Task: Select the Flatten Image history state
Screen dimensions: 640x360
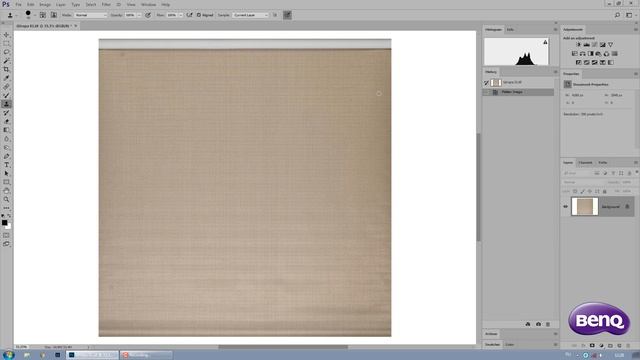Action: [518, 92]
